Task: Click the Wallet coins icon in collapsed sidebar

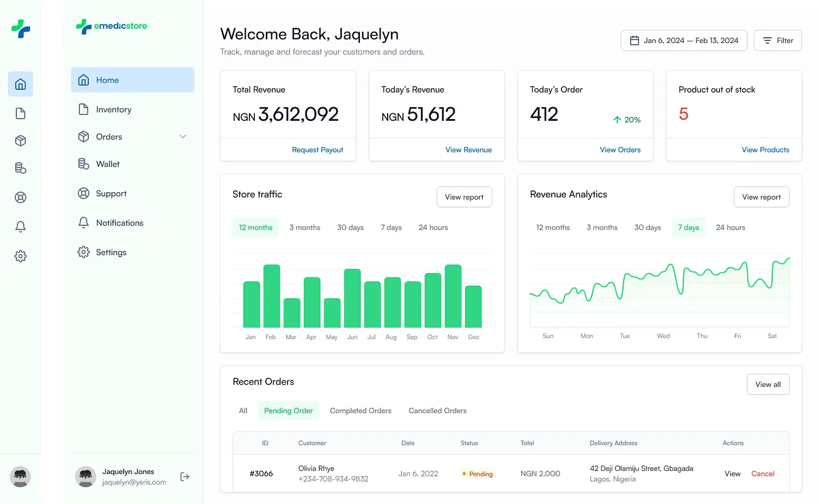Action: [20, 168]
